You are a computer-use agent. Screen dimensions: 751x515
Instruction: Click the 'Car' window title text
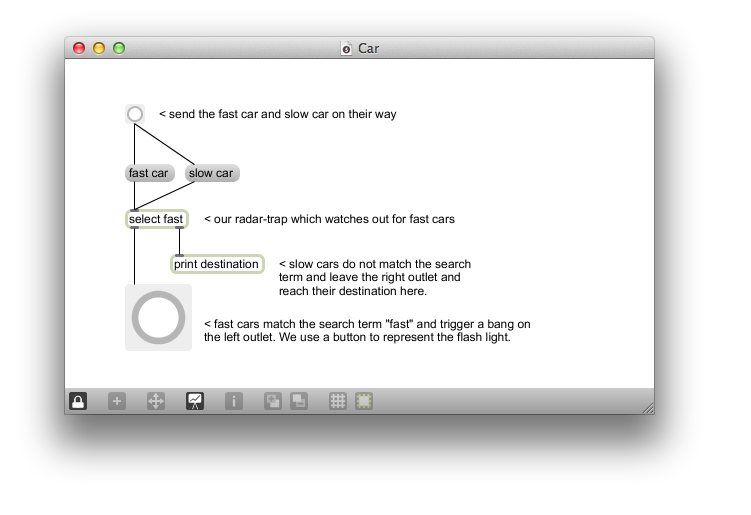pos(368,48)
